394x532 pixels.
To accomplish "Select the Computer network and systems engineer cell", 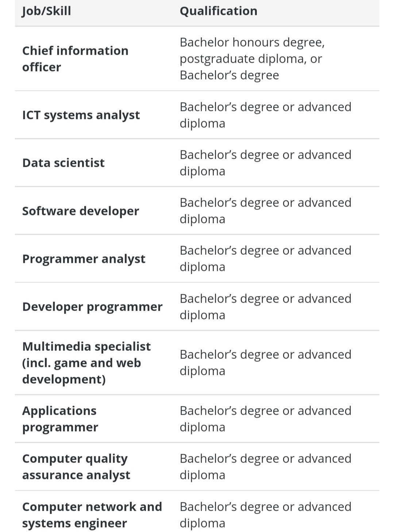I will 92,515.
